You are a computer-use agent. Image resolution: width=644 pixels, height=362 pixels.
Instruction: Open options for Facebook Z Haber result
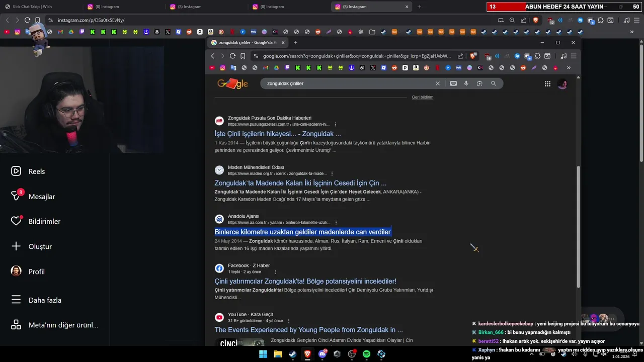pyautogui.click(x=276, y=271)
